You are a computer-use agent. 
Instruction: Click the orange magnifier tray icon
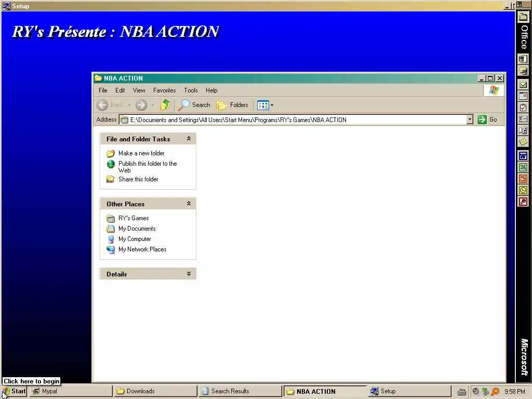click(x=495, y=392)
